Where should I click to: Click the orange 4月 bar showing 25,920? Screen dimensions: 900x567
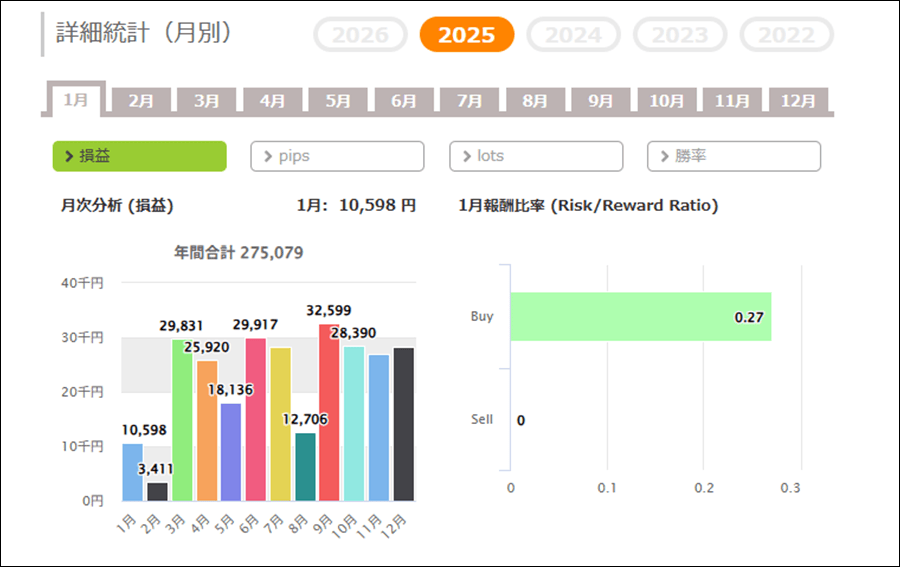(x=207, y=430)
